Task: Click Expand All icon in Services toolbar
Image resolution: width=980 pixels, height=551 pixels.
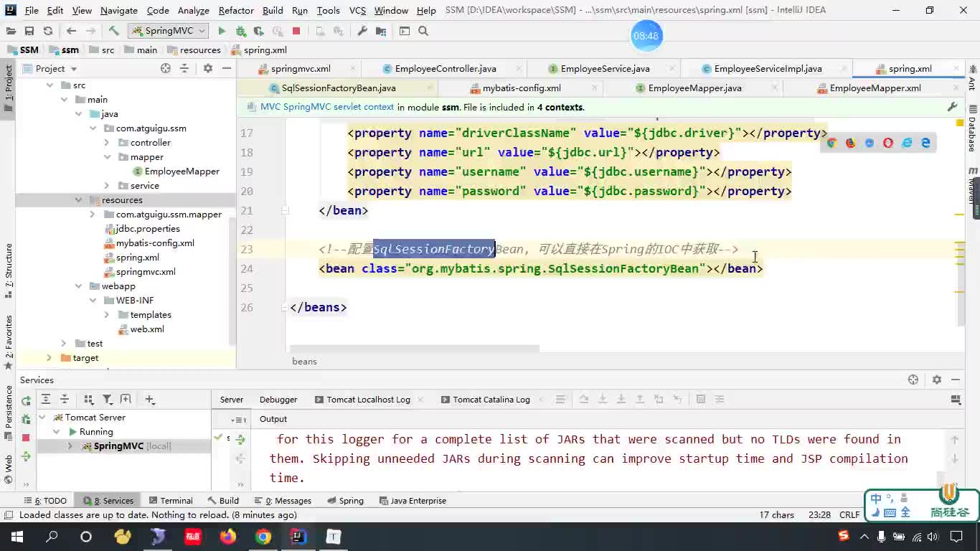Action: point(45,399)
